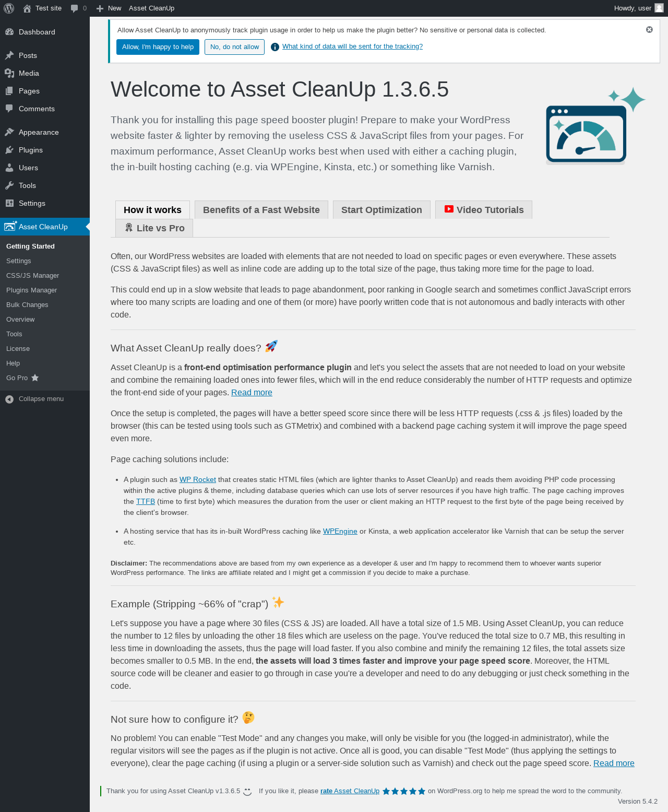Open the comments bubble in admin bar
668x812 pixels.
tap(75, 8)
